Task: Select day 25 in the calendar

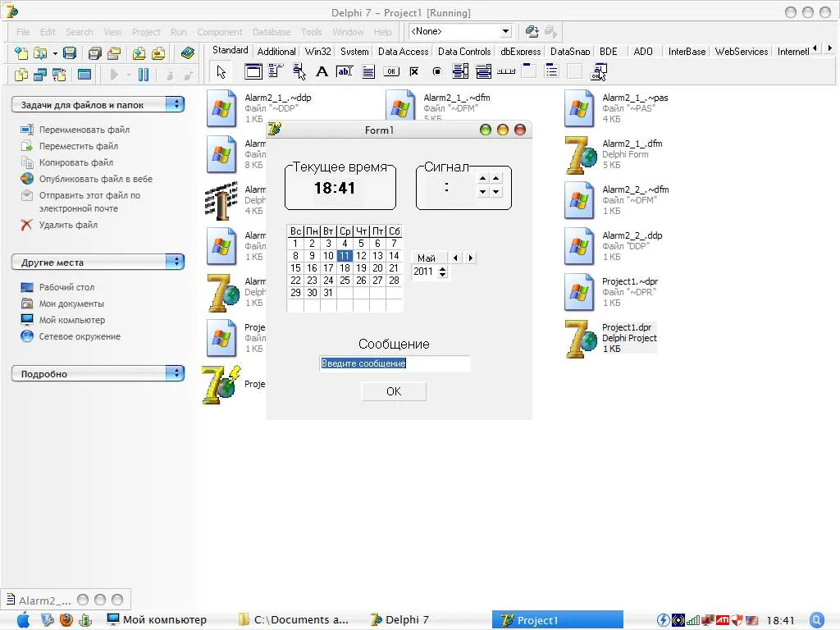Action: [x=345, y=281]
